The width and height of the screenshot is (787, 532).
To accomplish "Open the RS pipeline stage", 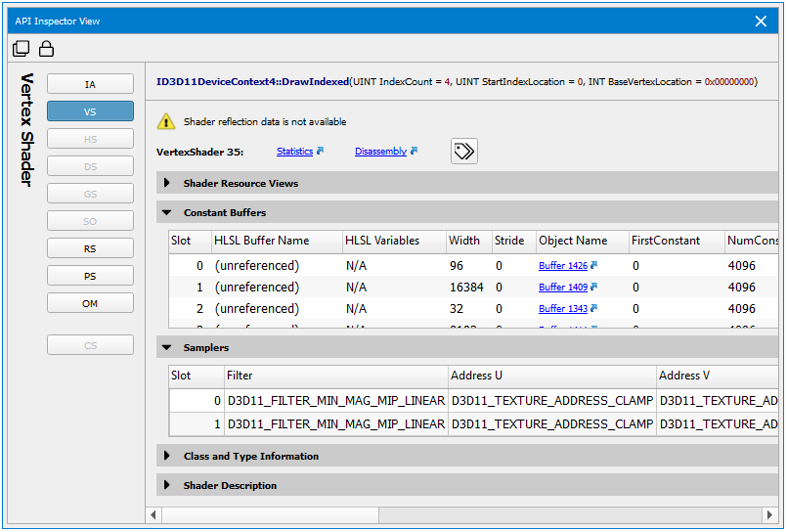I will 90,248.
